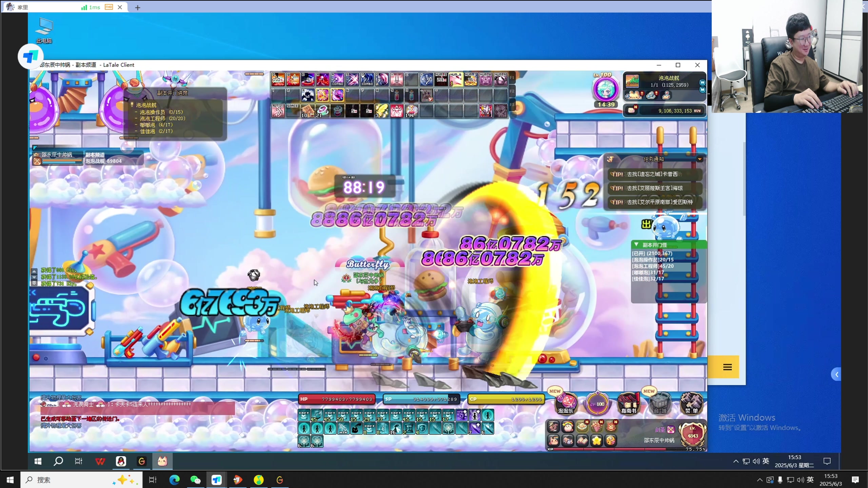
Task: Click the chat log expand arrow on left
Action: pyautogui.click(x=34, y=271)
